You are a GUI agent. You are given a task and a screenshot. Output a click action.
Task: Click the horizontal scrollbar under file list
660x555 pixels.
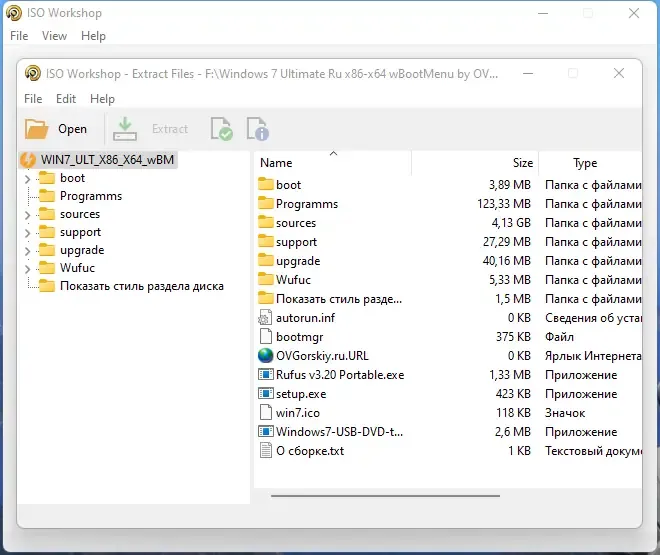point(386,496)
